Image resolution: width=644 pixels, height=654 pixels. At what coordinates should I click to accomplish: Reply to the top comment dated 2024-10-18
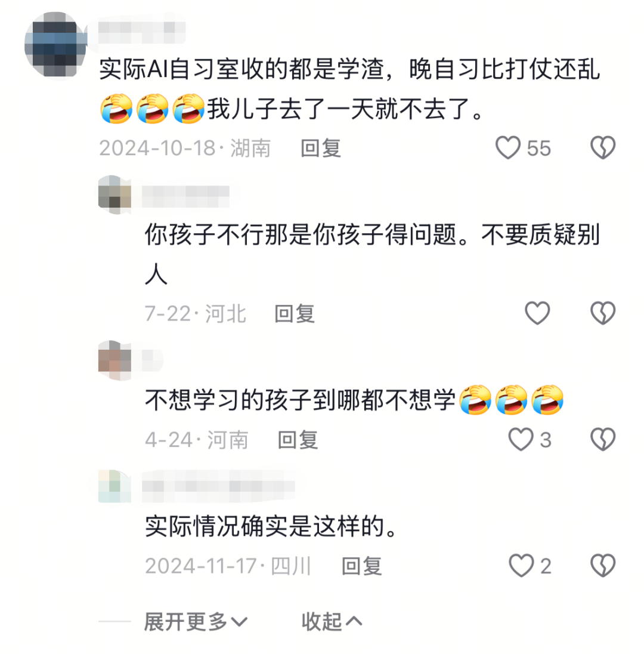[x=321, y=148]
